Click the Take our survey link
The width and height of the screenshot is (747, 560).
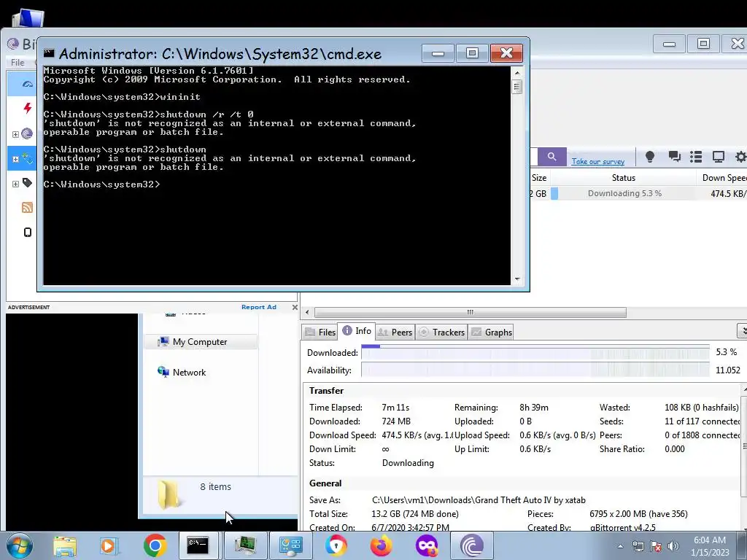pos(598,161)
